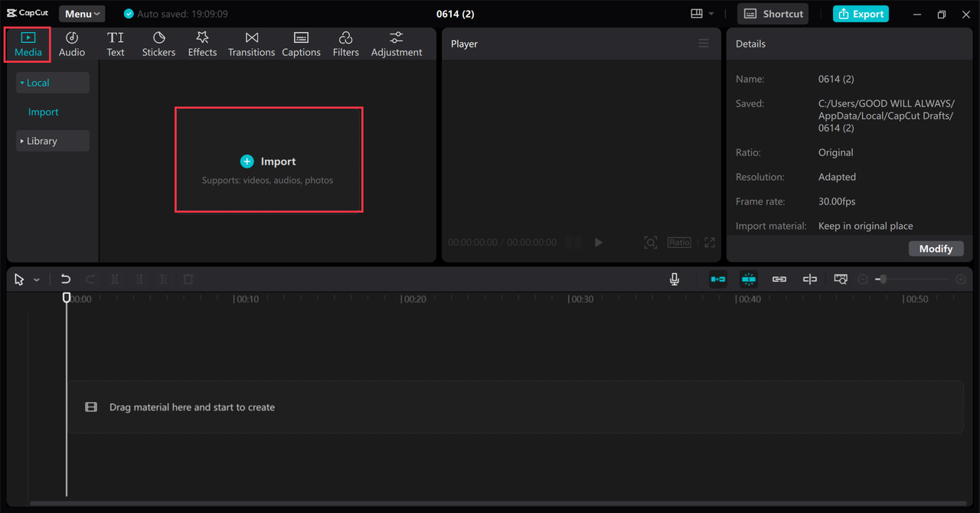The width and height of the screenshot is (980, 513).
Task: Open the Ratio selector in Player
Action: point(679,242)
